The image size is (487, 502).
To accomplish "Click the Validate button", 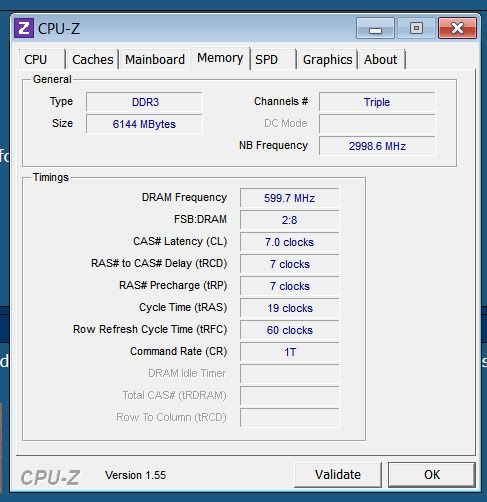I will tap(338, 475).
